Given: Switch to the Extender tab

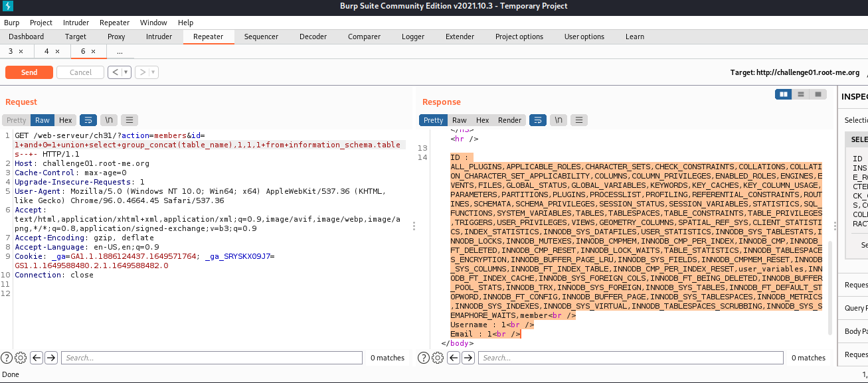Looking at the screenshot, I should [x=460, y=37].
